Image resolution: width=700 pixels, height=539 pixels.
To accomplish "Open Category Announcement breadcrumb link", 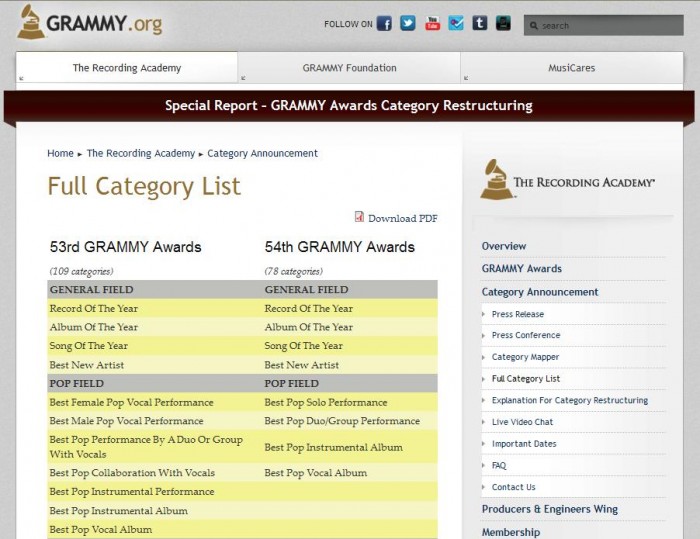I will click(262, 153).
